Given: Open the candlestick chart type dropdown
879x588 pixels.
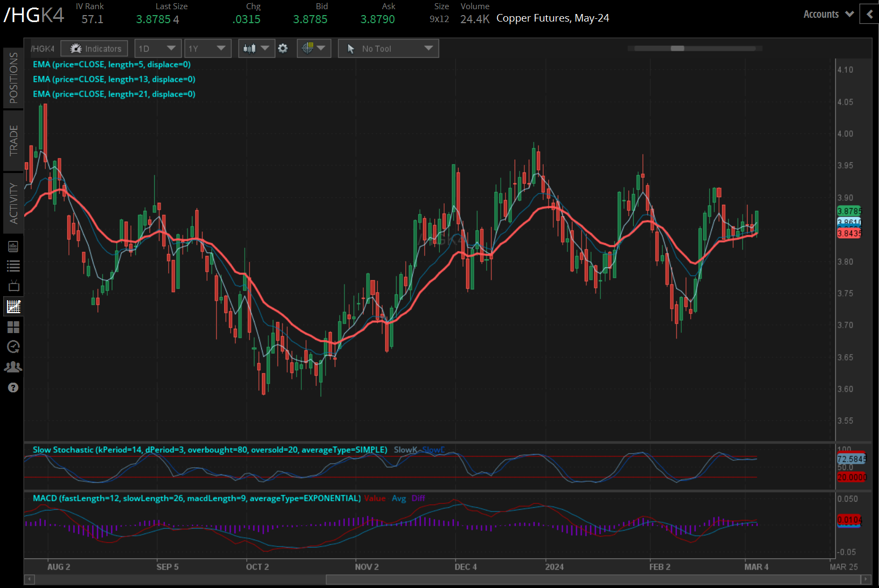Looking at the screenshot, I should click(256, 49).
